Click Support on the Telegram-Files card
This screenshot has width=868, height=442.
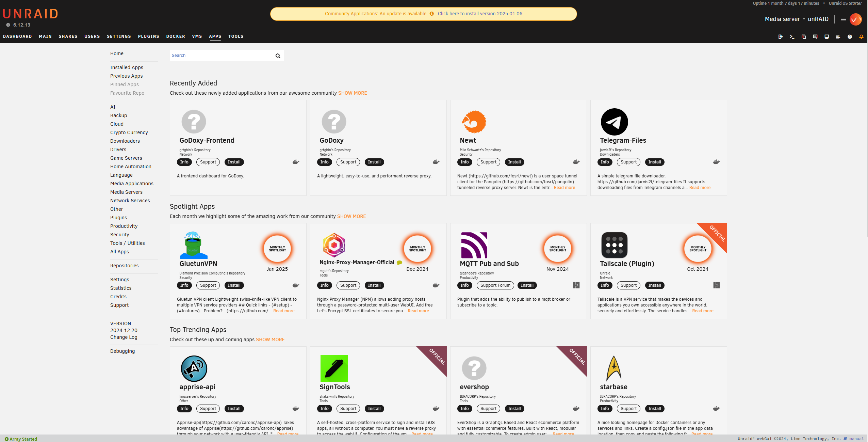(x=628, y=162)
